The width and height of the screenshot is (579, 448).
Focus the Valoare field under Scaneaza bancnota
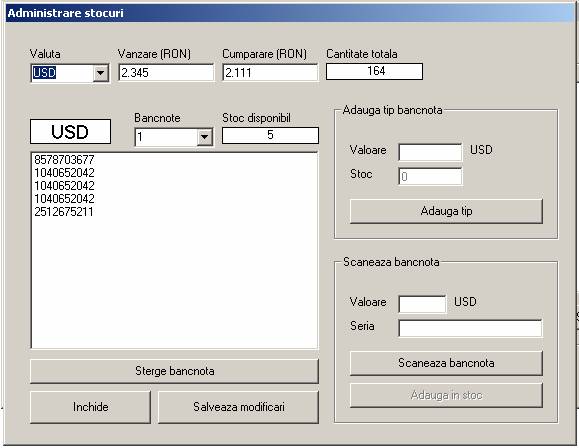[422, 304]
